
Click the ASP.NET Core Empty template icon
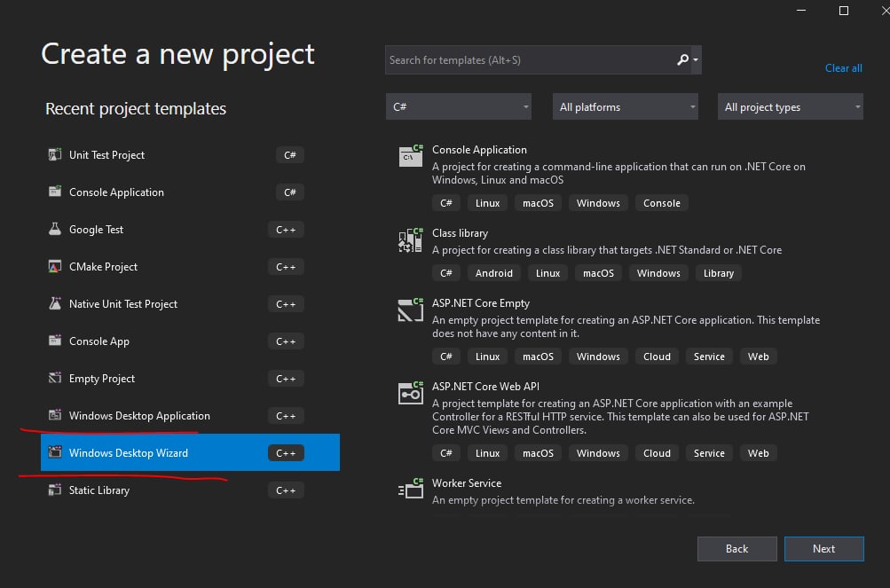pyautogui.click(x=411, y=310)
